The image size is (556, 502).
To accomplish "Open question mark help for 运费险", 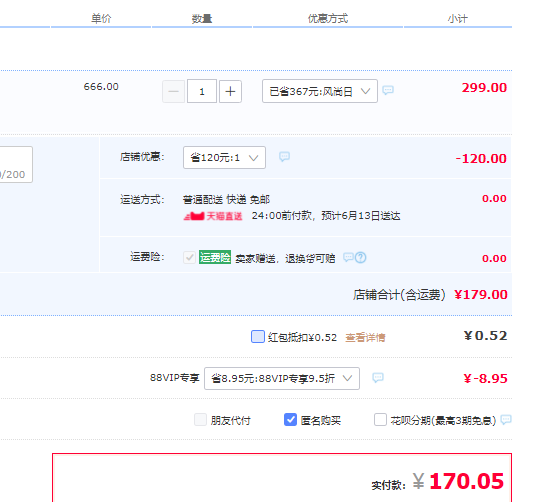I will coord(361,257).
